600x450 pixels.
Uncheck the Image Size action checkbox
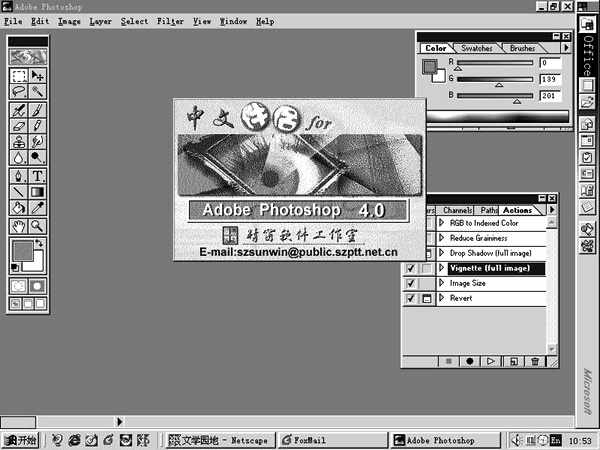click(x=411, y=283)
